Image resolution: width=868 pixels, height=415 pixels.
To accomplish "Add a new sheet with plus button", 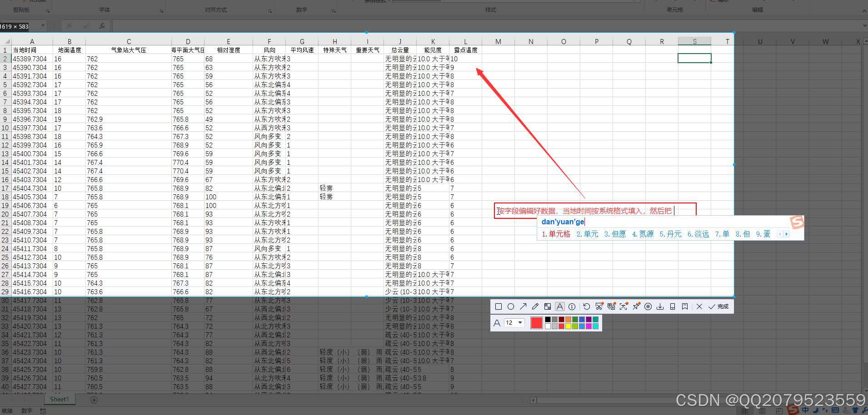I will point(94,400).
